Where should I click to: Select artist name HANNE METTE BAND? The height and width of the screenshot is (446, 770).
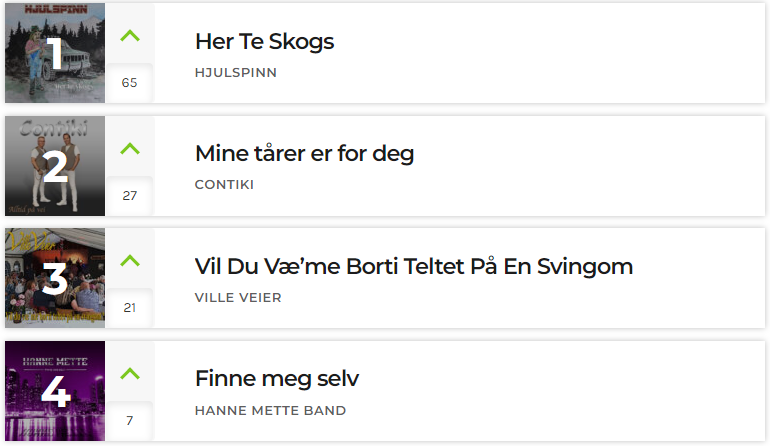click(271, 411)
